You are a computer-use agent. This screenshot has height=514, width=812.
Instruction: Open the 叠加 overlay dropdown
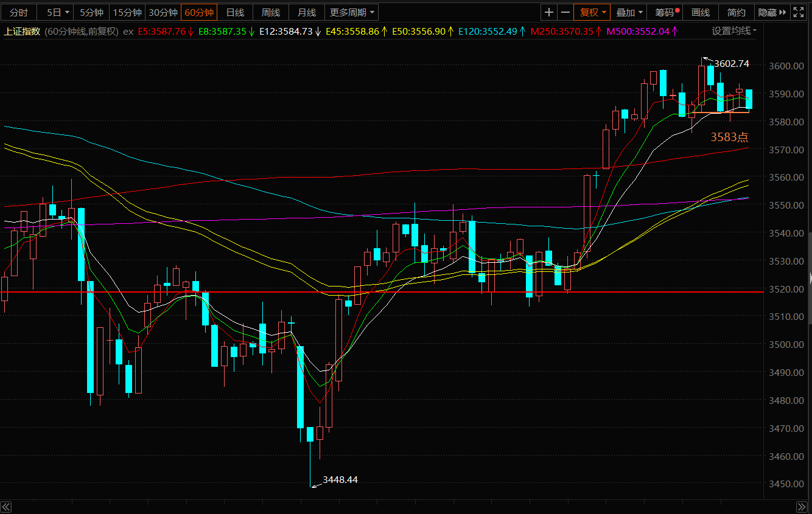[629, 12]
